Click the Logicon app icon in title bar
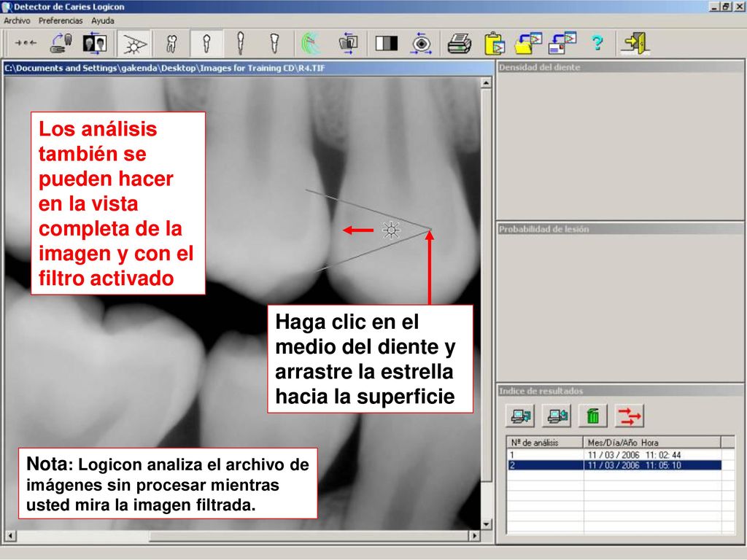 pyautogui.click(x=7, y=7)
